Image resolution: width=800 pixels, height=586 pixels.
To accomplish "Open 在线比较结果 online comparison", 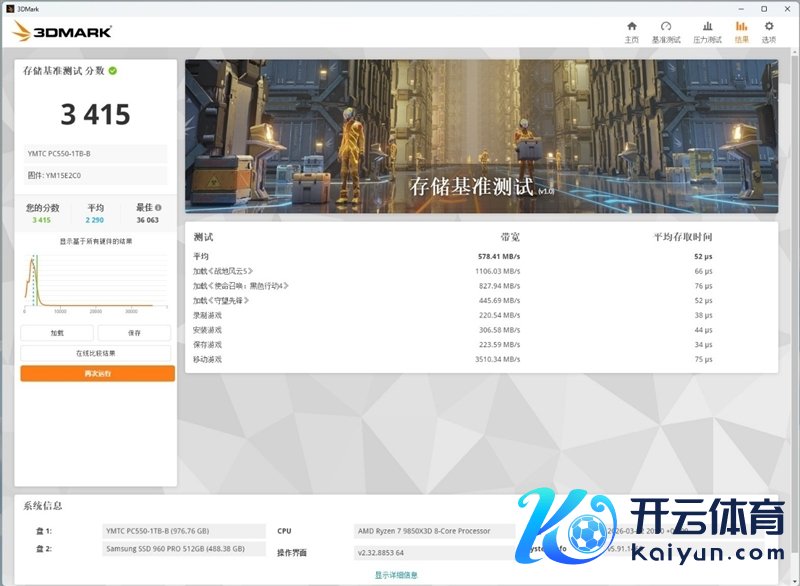I will tap(96, 352).
